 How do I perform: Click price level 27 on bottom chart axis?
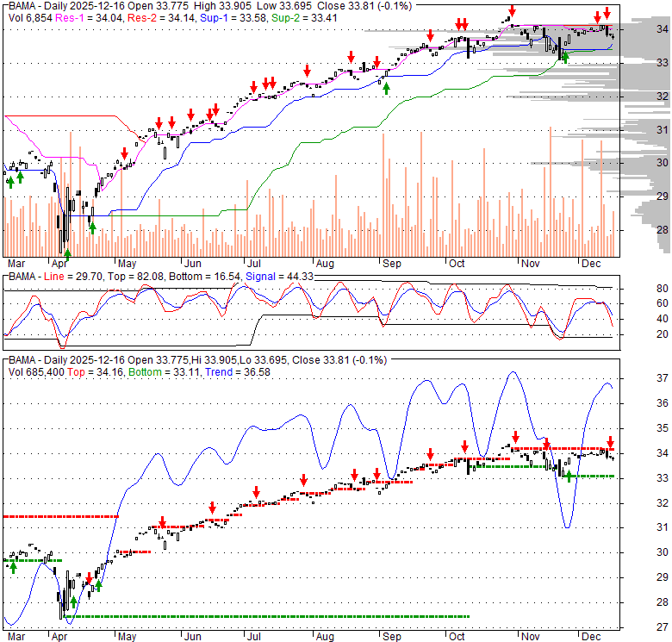click(663, 627)
